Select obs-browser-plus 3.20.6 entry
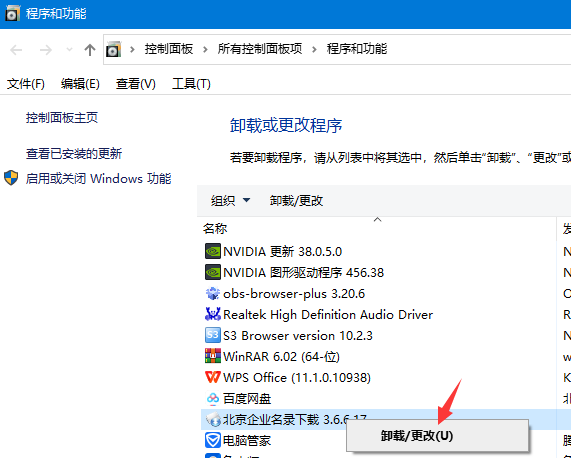The height and width of the screenshot is (458, 571). point(294,294)
